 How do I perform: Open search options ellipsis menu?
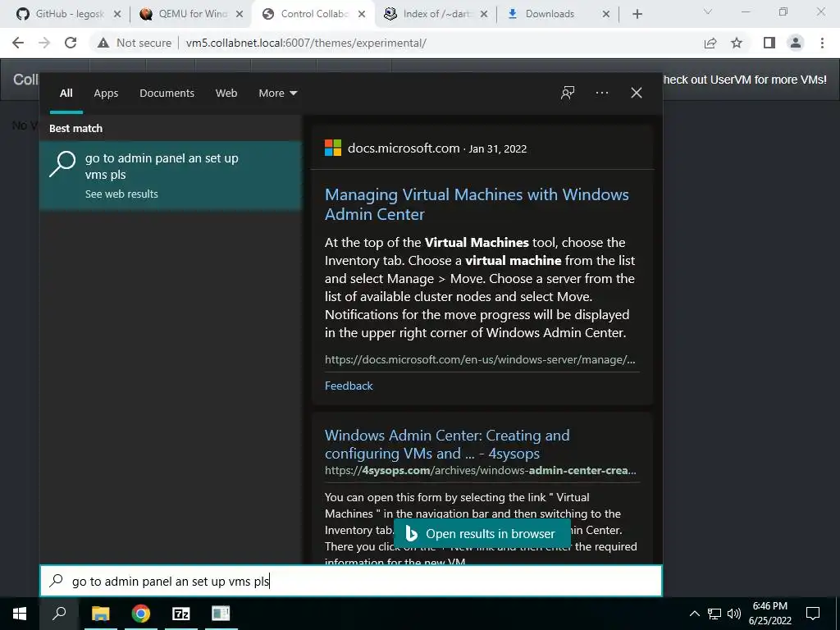[601, 93]
